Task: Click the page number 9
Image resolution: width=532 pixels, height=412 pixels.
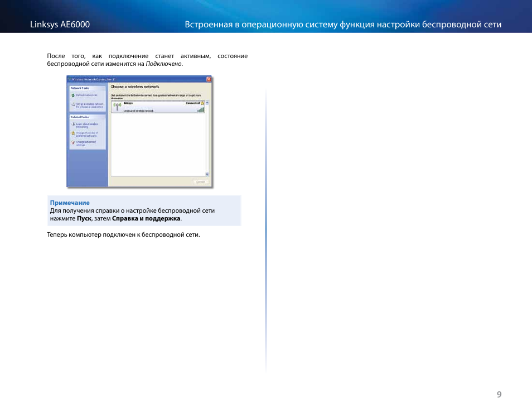Action: point(499,394)
